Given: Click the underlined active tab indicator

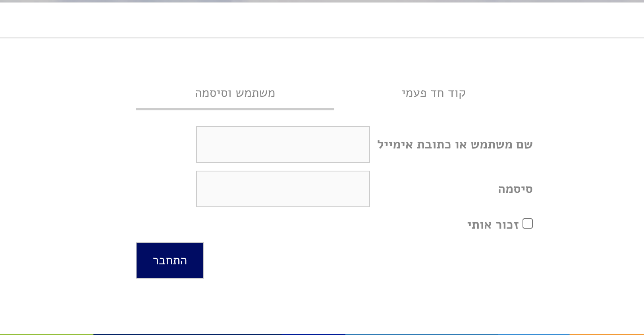Looking at the screenshot, I should click(x=234, y=108).
